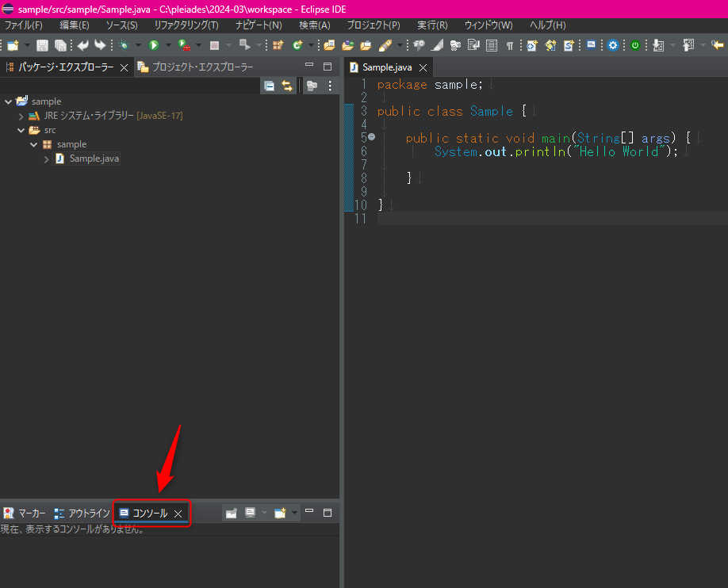Open the ナビゲート(N) menu
728x588 pixels.
[259, 25]
